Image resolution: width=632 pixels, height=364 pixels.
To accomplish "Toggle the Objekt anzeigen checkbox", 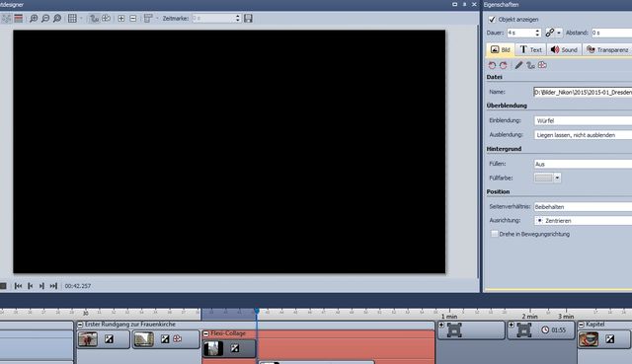I will click(492, 20).
